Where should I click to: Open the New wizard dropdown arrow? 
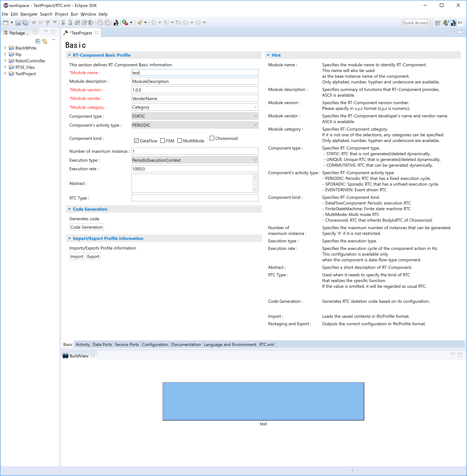[x=11, y=23]
